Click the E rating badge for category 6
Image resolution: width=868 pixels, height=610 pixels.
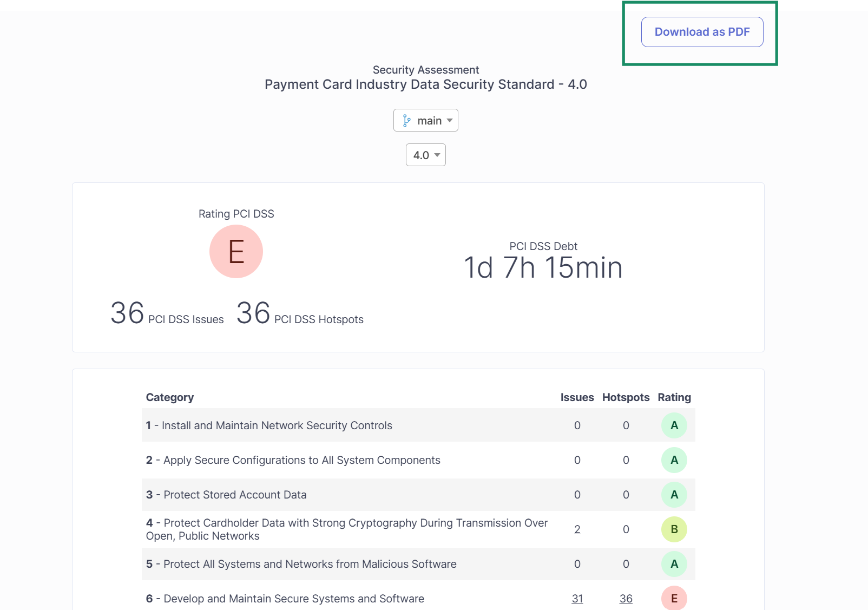point(674,598)
